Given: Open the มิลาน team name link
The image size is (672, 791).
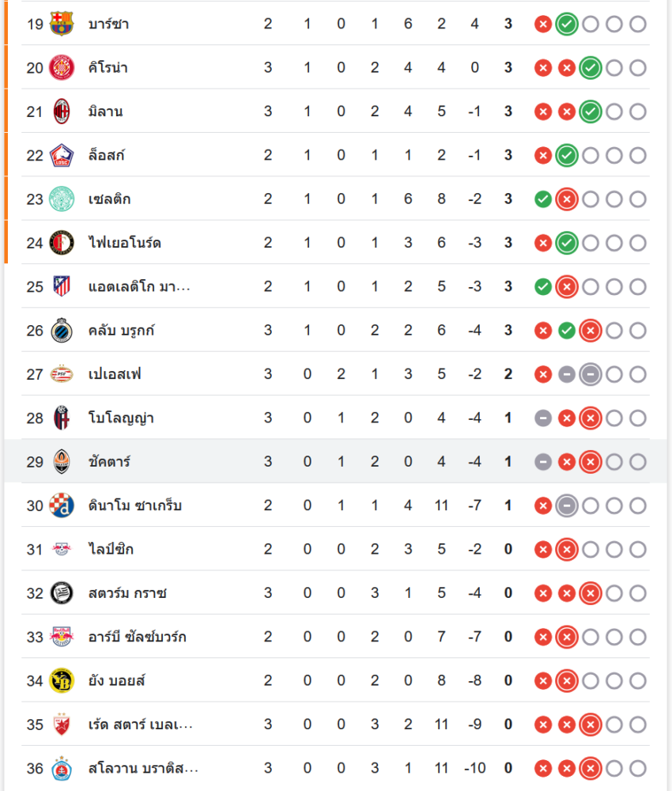Looking at the screenshot, I should (105, 112).
